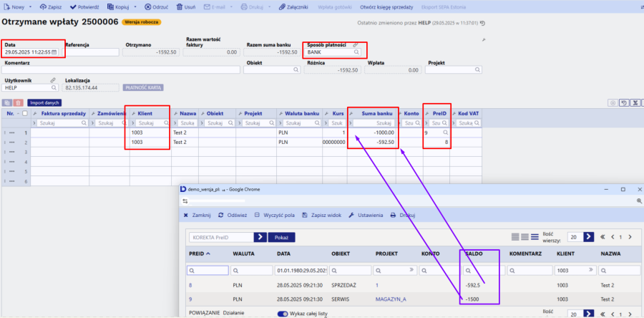Expand the filter arrow under Klient column
The image size is (644, 318).
[x=133, y=123]
